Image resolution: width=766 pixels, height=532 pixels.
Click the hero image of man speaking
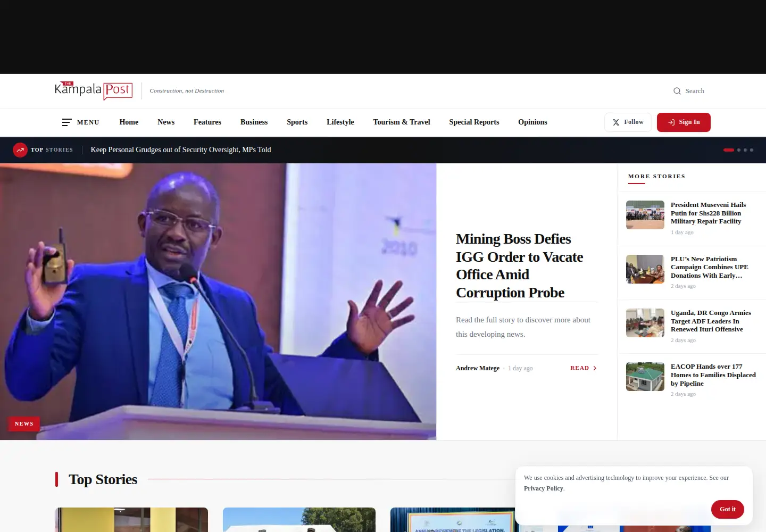coord(218,302)
